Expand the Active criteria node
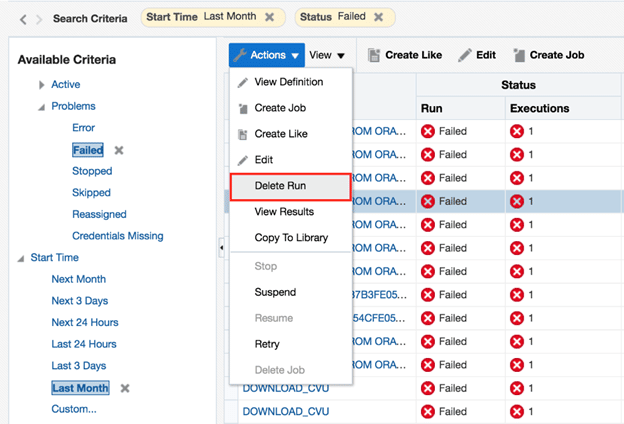 [x=41, y=85]
